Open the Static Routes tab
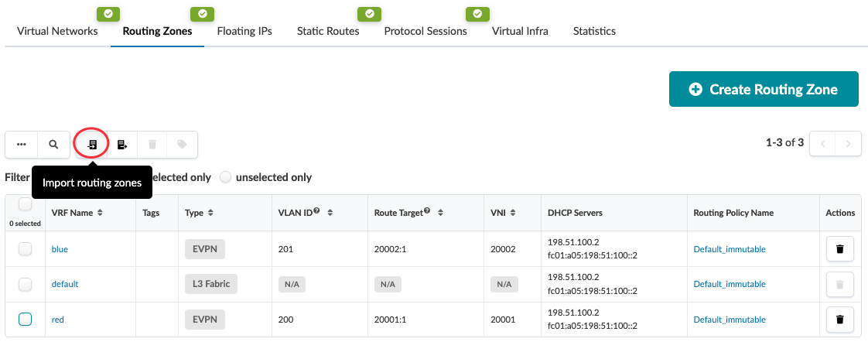Screen dimensions: 868x342 point(328,32)
